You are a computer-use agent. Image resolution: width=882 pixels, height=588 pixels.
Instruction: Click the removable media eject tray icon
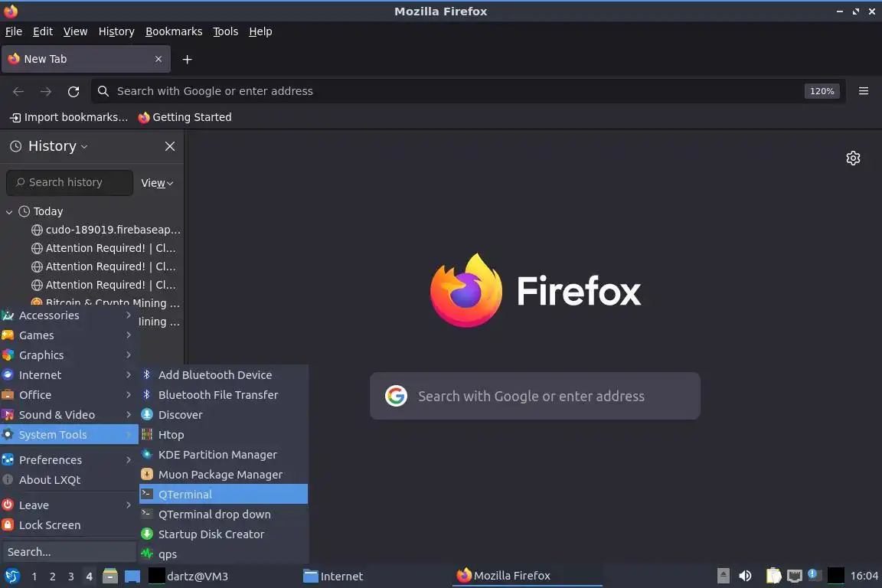click(x=724, y=576)
